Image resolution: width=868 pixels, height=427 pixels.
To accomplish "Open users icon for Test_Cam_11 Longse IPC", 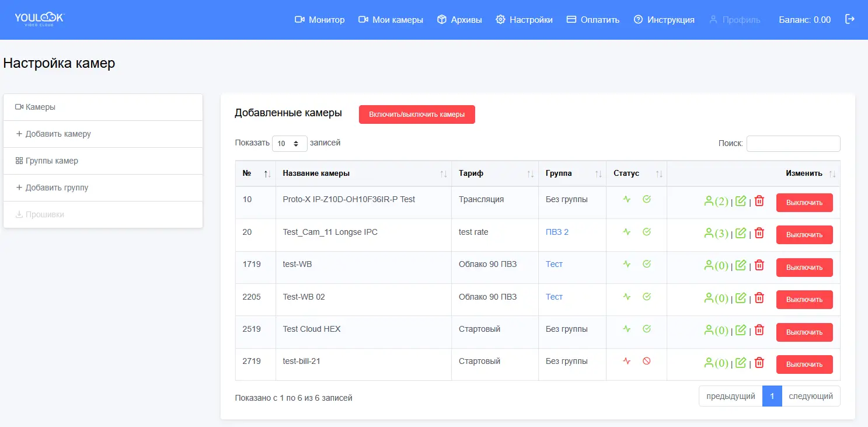I will [716, 234].
